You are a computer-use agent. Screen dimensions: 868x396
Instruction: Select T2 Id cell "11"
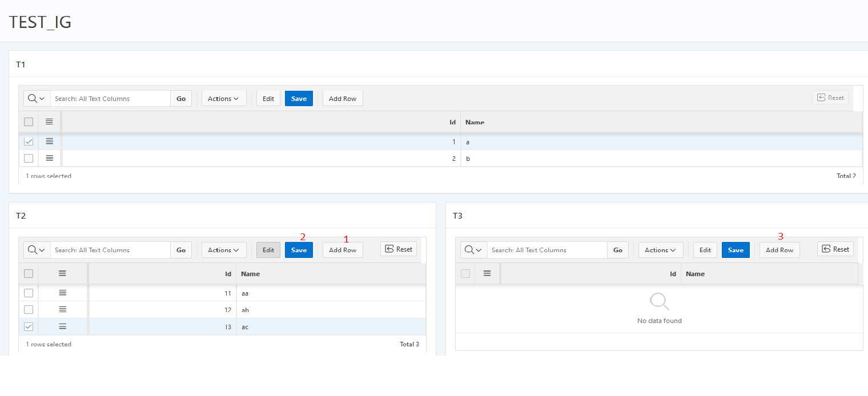click(x=162, y=293)
